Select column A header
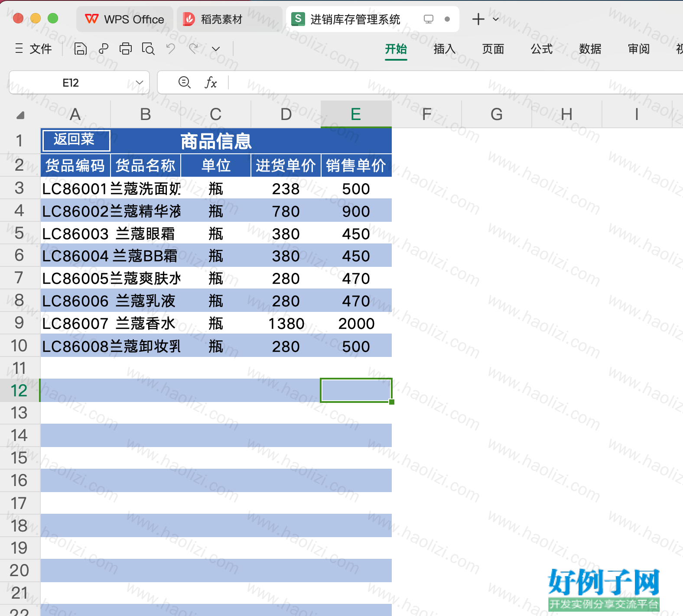Image resolution: width=683 pixels, height=616 pixels. point(75,114)
